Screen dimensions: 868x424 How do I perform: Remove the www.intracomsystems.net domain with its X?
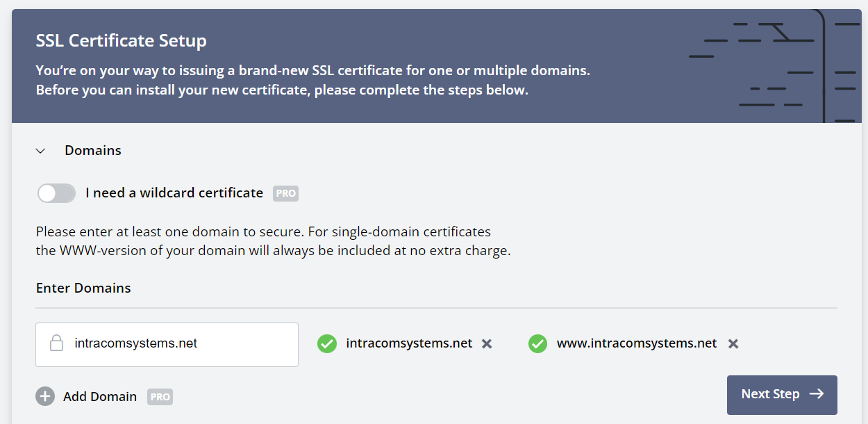coord(733,343)
